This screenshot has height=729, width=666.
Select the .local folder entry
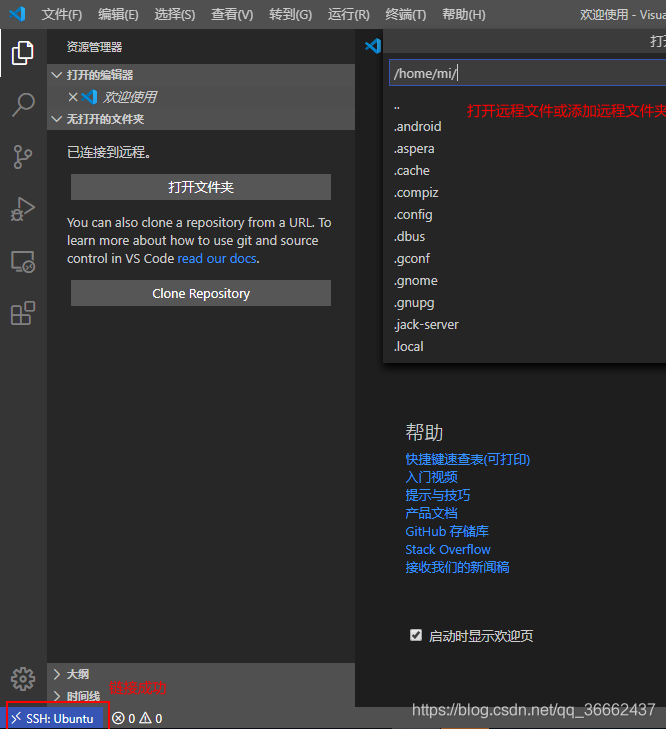click(x=525, y=347)
